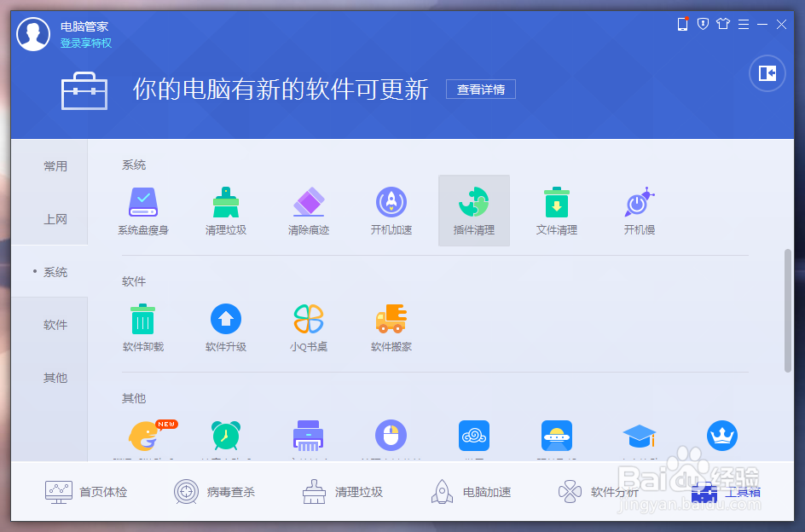This screenshot has width=805, height=532.
Task: Open the purple shredder tool
Action: point(309,436)
